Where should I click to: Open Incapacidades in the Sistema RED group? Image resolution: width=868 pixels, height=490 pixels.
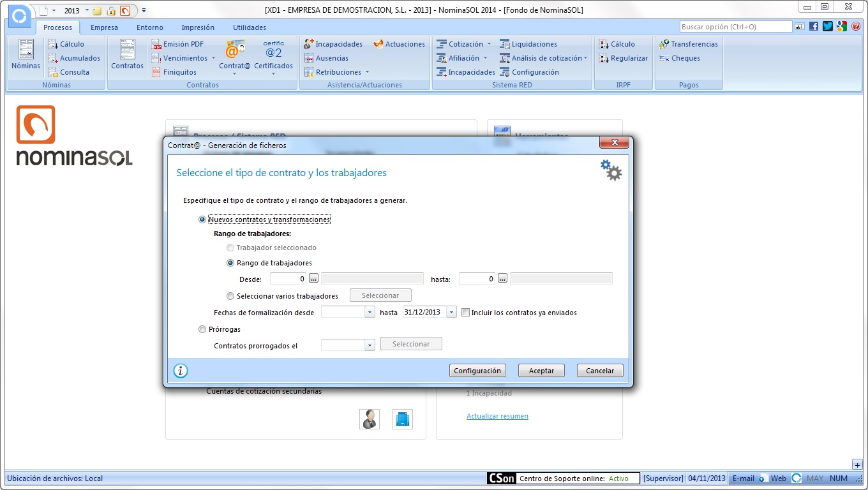pos(466,72)
